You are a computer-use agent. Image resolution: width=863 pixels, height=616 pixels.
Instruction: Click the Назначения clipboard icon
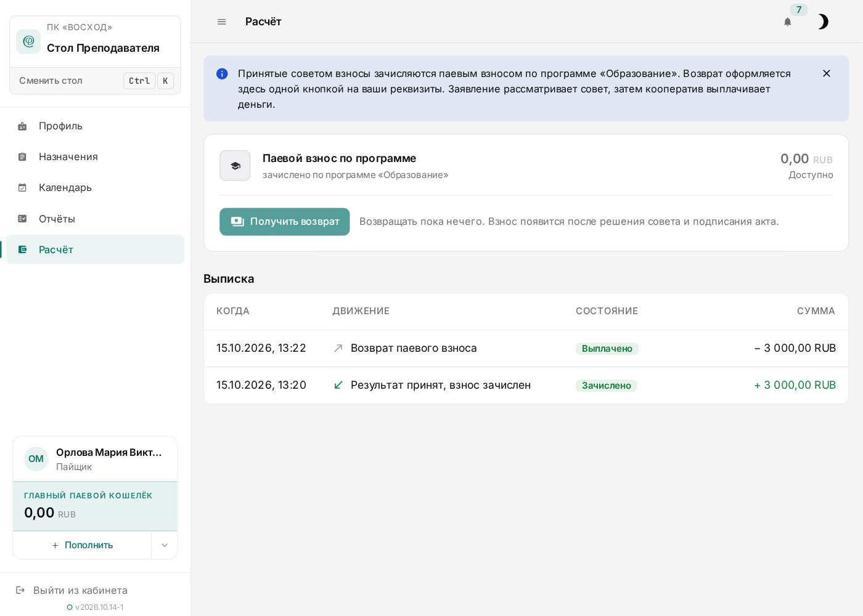tap(22, 157)
